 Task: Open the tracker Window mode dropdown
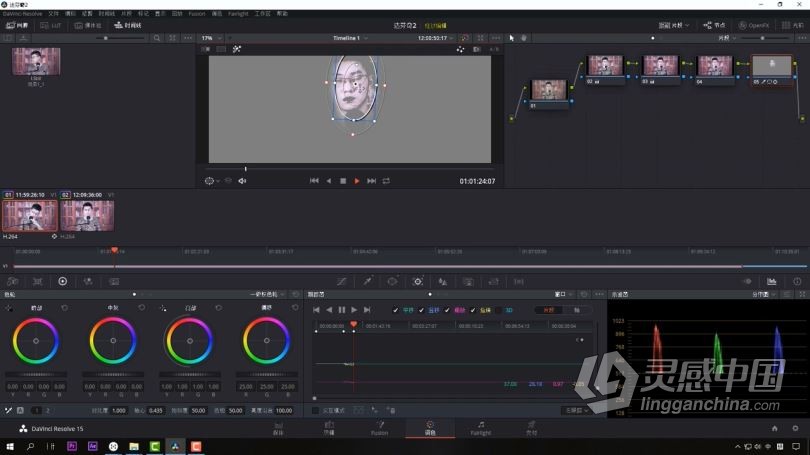[563, 294]
